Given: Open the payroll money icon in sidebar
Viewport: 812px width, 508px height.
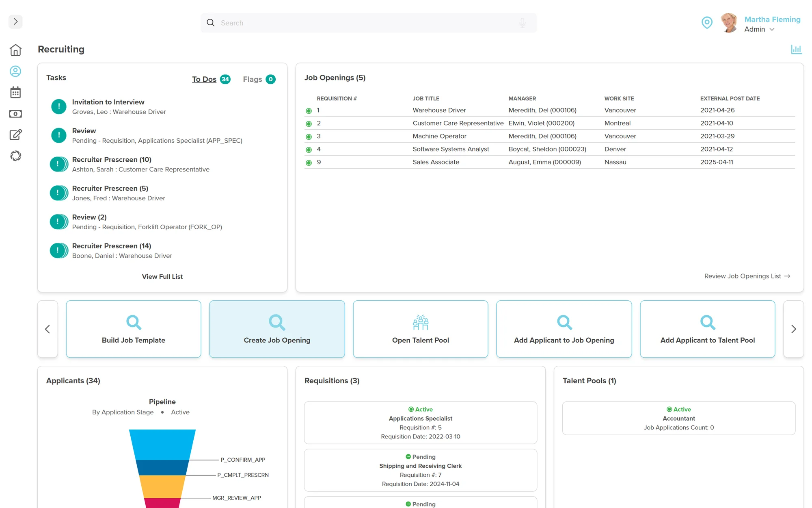Looking at the screenshot, I should (15, 114).
